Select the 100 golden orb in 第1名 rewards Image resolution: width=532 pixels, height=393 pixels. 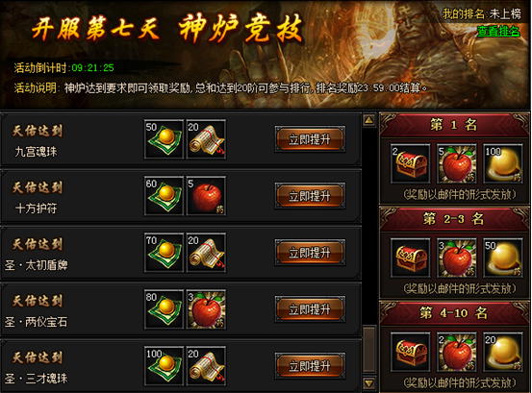[x=503, y=163]
